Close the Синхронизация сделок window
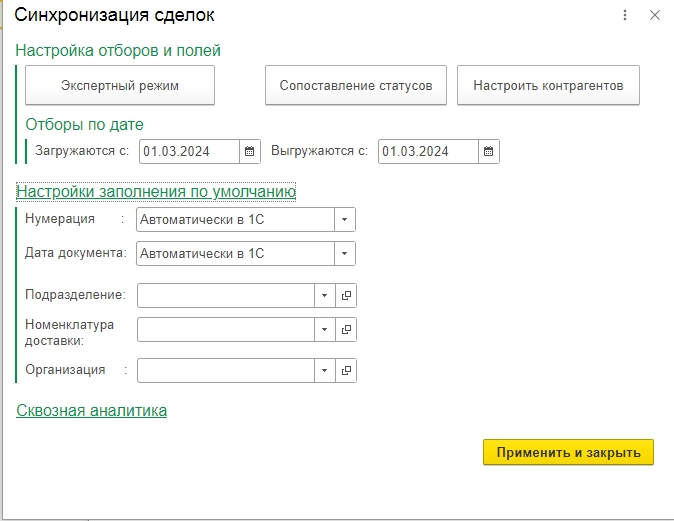The image size is (674, 521). [655, 16]
